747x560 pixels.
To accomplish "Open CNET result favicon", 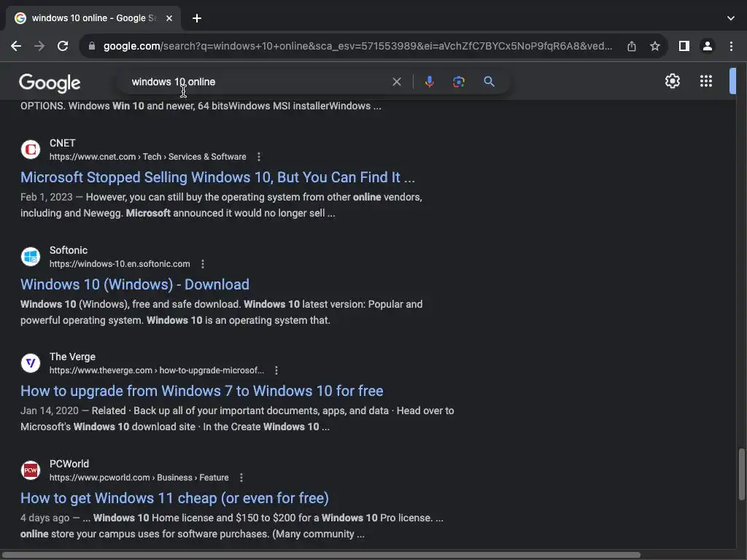I will pos(31,149).
